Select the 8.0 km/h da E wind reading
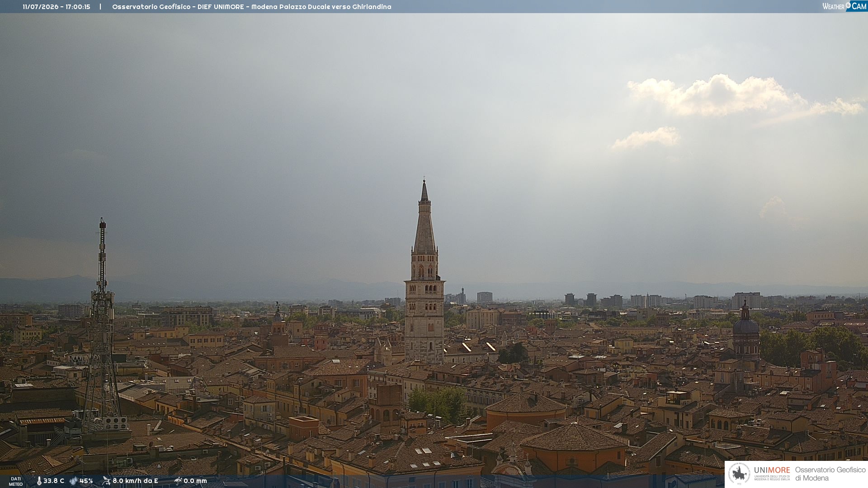 pos(135,481)
